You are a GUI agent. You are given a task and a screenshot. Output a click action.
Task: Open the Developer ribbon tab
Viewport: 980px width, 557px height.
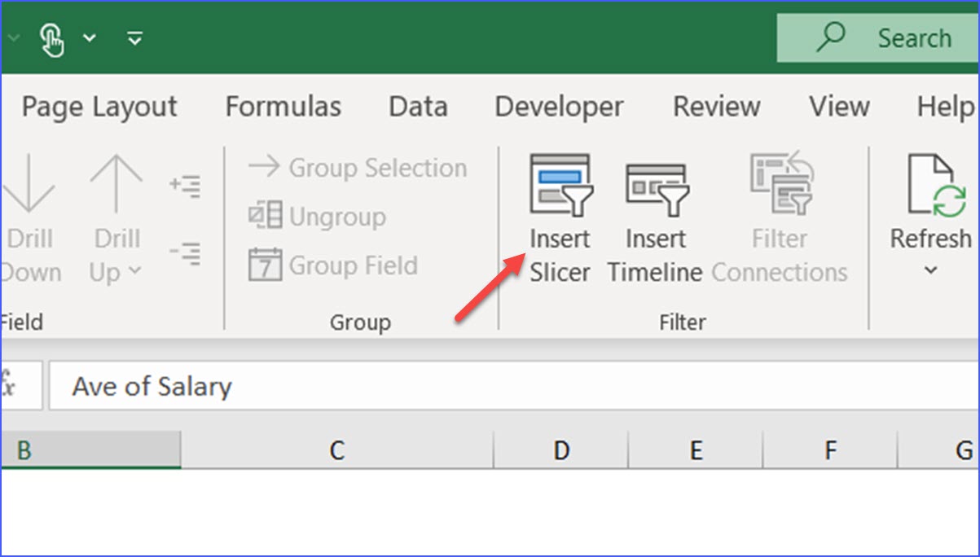click(559, 106)
